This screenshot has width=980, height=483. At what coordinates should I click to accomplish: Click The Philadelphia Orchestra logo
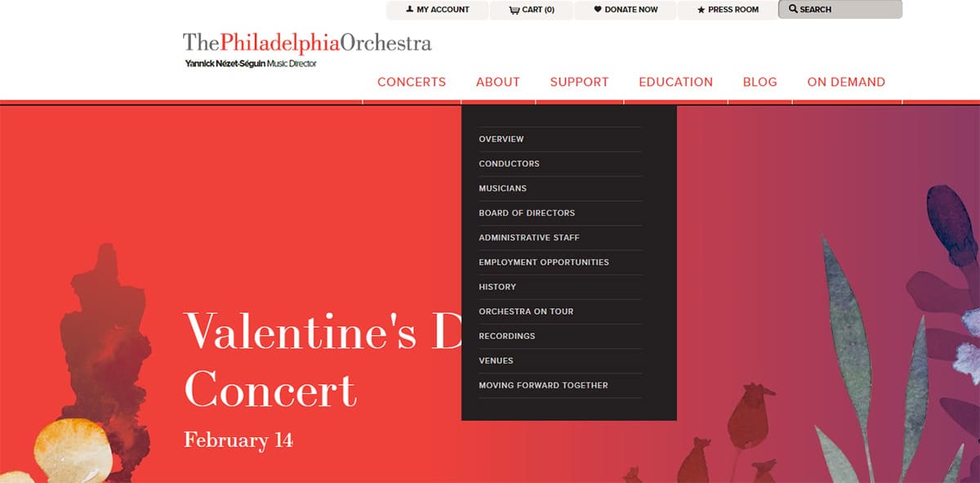click(307, 42)
